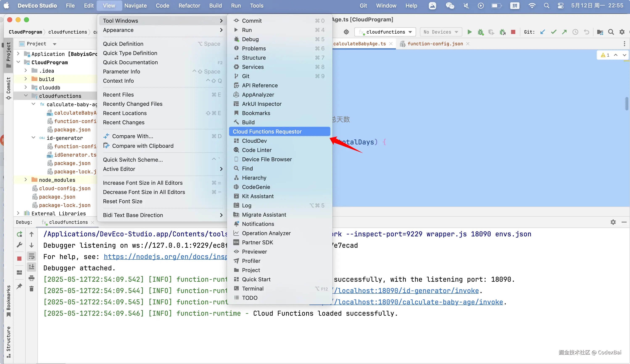
Task: Click the trash icon to clear console output
Action: 32,289
